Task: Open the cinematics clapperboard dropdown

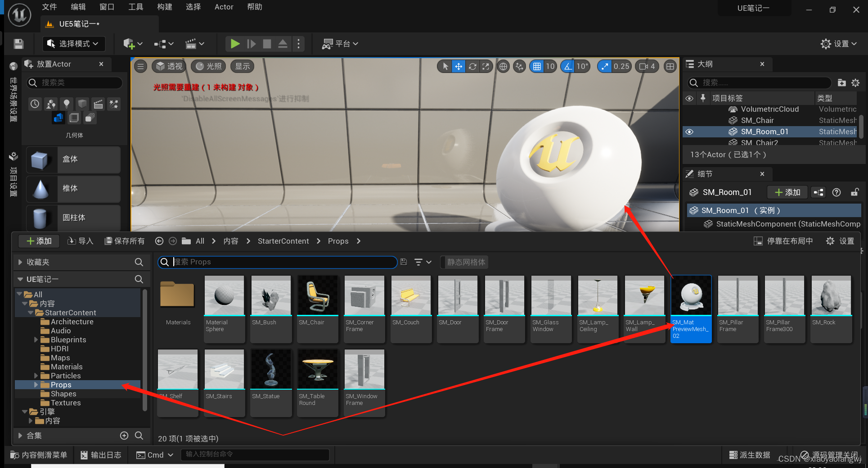Action: (195, 44)
